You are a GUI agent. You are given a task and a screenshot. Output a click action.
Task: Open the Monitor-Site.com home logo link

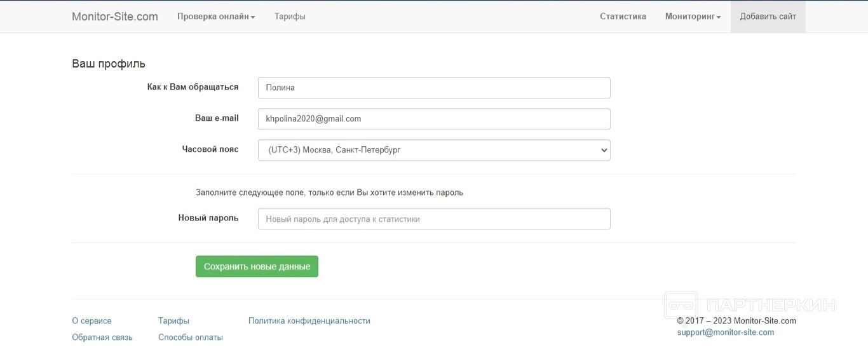click(x=114, y=17)
